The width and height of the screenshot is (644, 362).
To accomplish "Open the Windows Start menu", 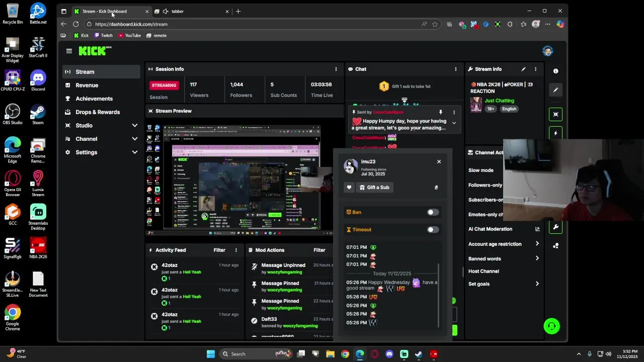I will coord(211,354).
